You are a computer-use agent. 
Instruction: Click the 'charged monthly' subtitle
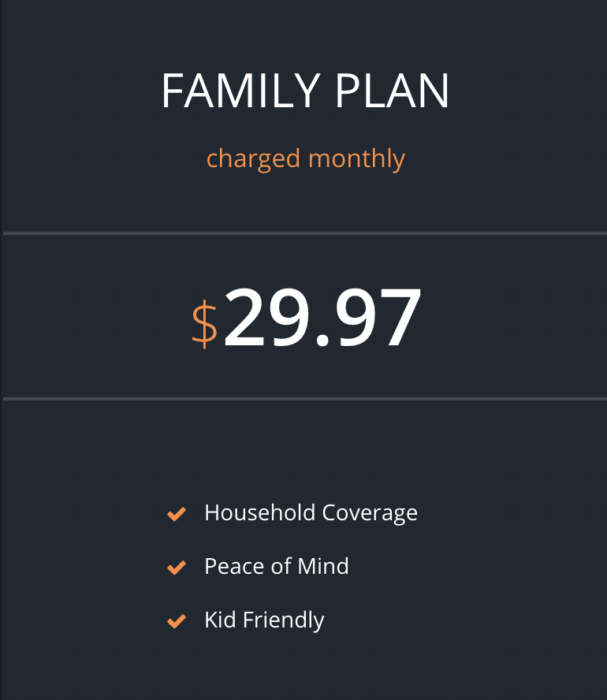[305, 158]
